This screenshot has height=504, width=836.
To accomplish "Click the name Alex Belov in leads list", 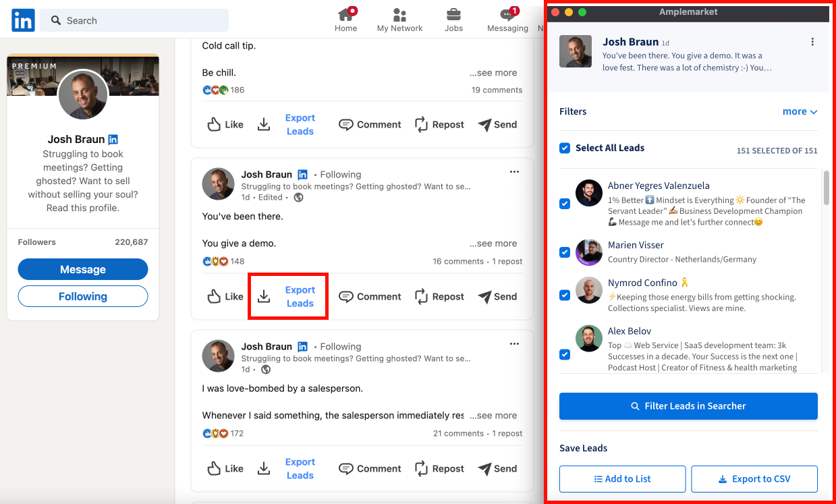I will [630, 331].
